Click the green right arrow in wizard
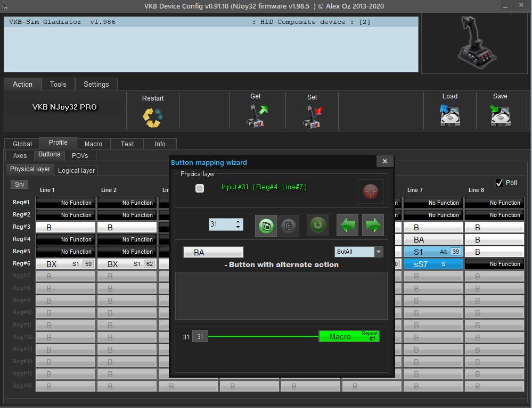Screen dimensions: 532x408 click(x=373, y=226)
